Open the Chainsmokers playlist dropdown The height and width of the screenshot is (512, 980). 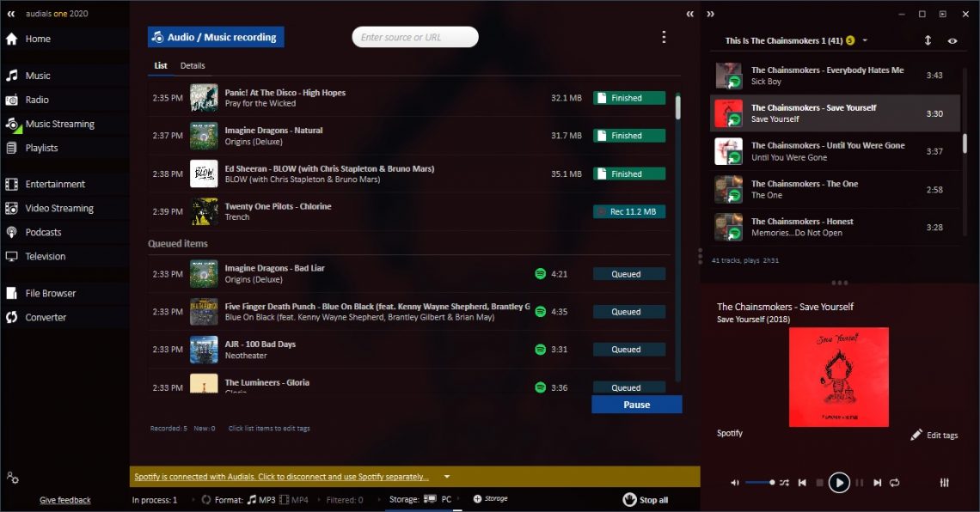(x=866, y=40)
